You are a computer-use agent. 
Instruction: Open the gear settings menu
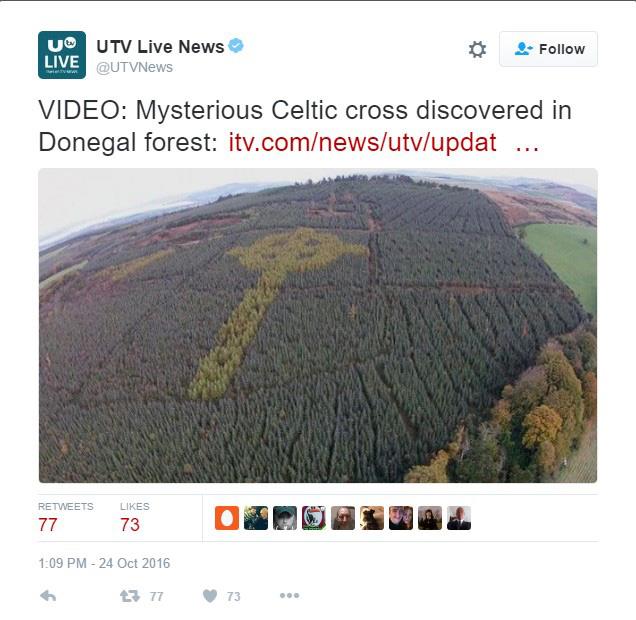[x=477, y=49]
